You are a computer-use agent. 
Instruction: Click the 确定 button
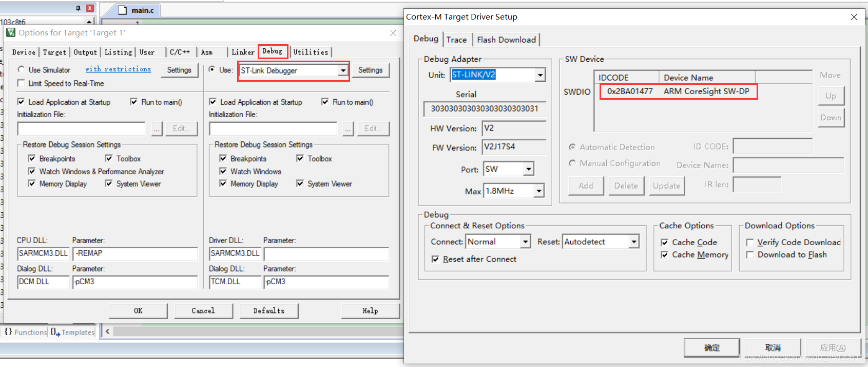(x=711, y=348)
